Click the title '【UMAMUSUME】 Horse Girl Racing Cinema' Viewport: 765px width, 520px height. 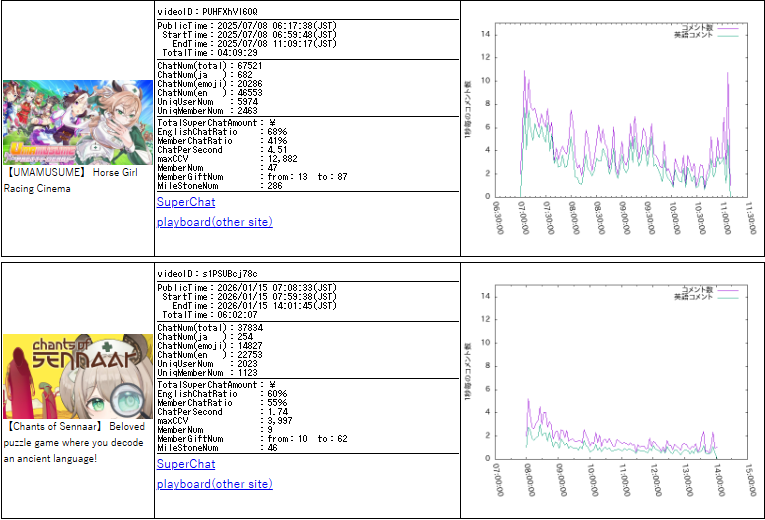(x=71, y=180)
